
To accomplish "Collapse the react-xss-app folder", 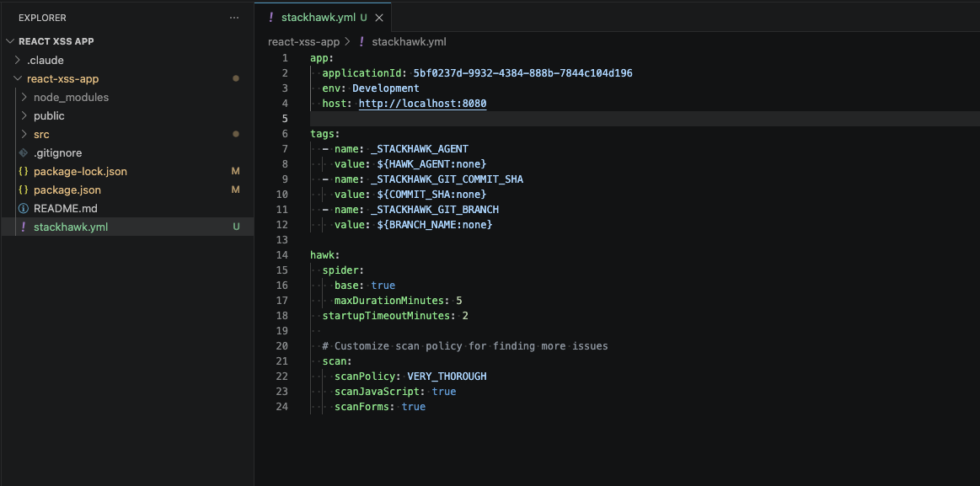I will (18, 79).
